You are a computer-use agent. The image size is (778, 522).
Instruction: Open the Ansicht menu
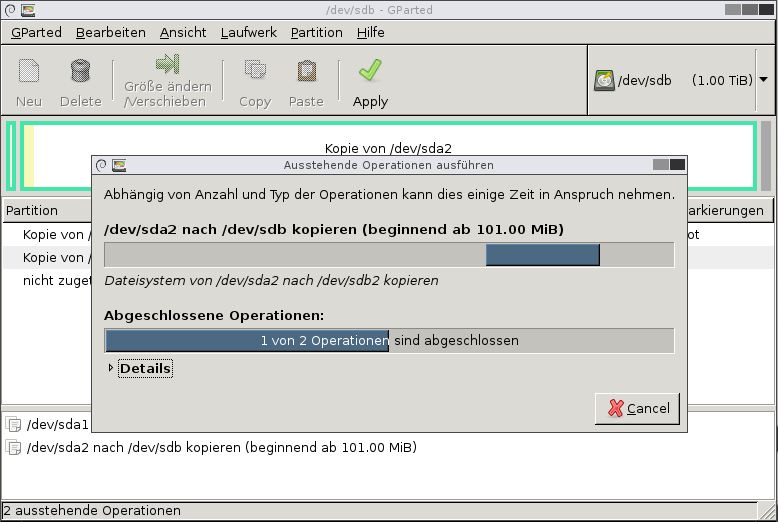coord(183,32)
